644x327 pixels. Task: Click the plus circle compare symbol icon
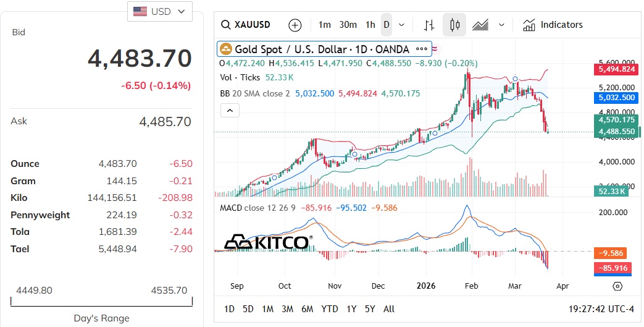(295, 25)
